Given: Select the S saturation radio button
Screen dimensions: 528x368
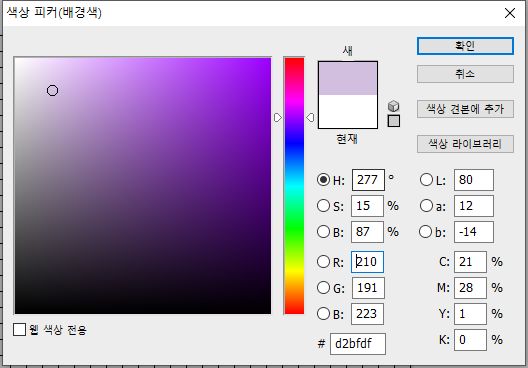Looking at the screenshot, I should pos(323,206).
